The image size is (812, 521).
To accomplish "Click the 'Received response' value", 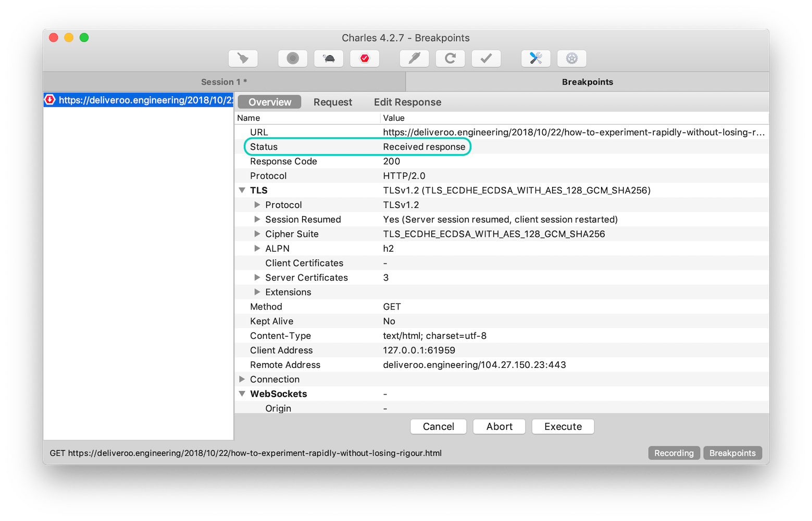I will (424, 147).
